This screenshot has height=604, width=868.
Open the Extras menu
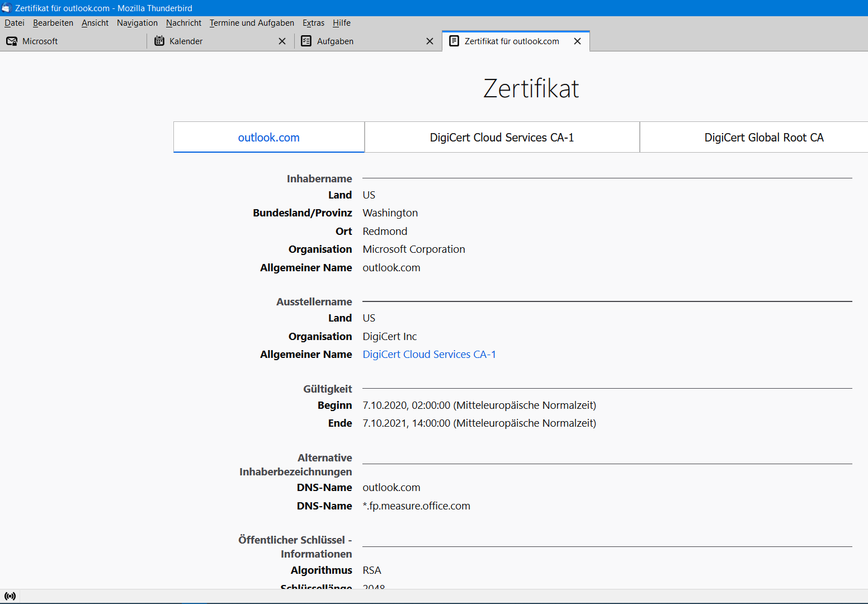[x=313, y=23]
